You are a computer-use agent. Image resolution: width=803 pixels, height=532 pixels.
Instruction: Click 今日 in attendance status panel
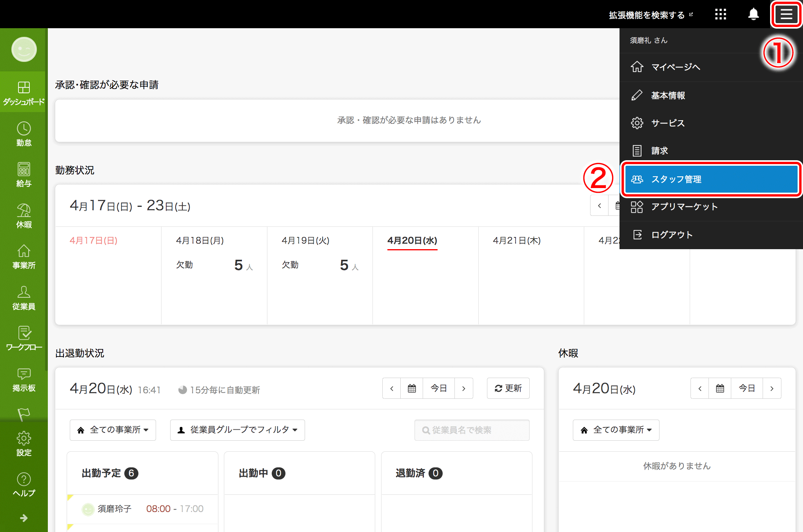coord(439,388)
